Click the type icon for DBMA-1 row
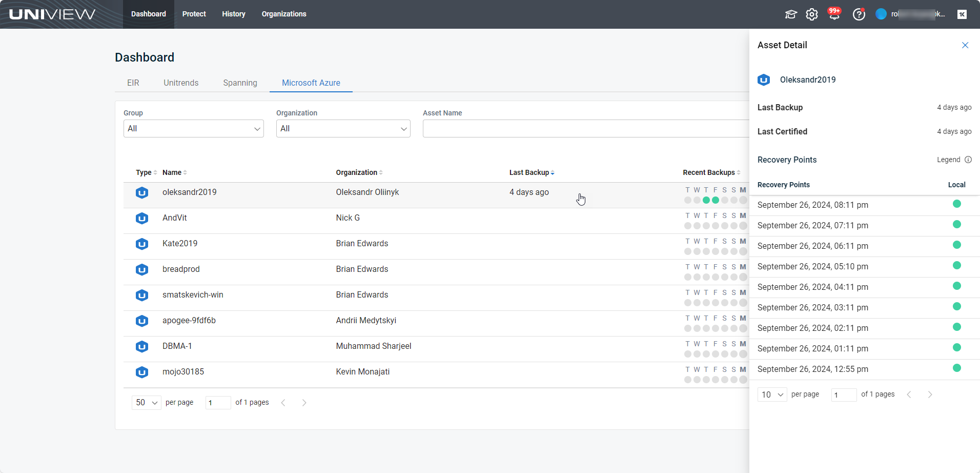The image size is (980, 473). pyautogui.click(x=142, y=346)
